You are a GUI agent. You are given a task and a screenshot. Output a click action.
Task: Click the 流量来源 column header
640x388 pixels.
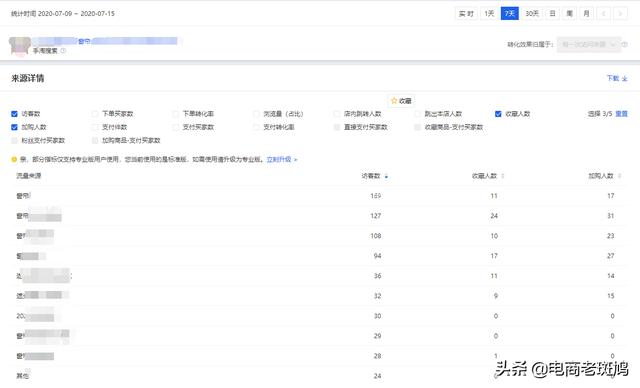tap(29, 176)
